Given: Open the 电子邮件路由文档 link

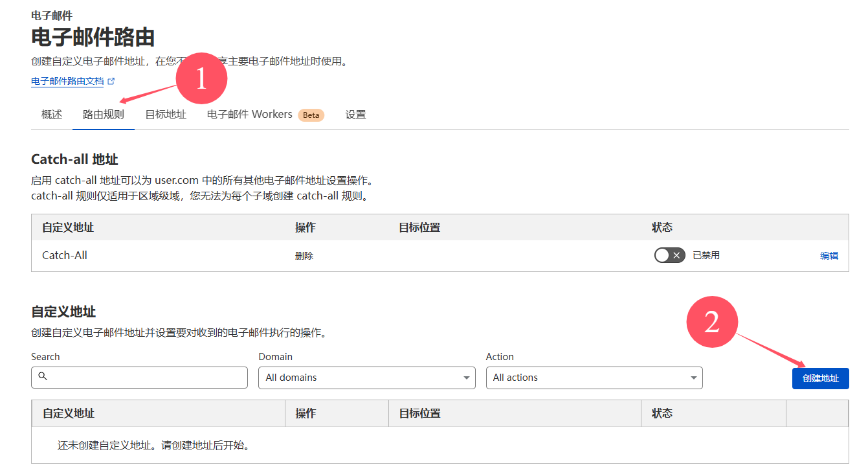Looking at the screenshot, I should pos(67,82).
